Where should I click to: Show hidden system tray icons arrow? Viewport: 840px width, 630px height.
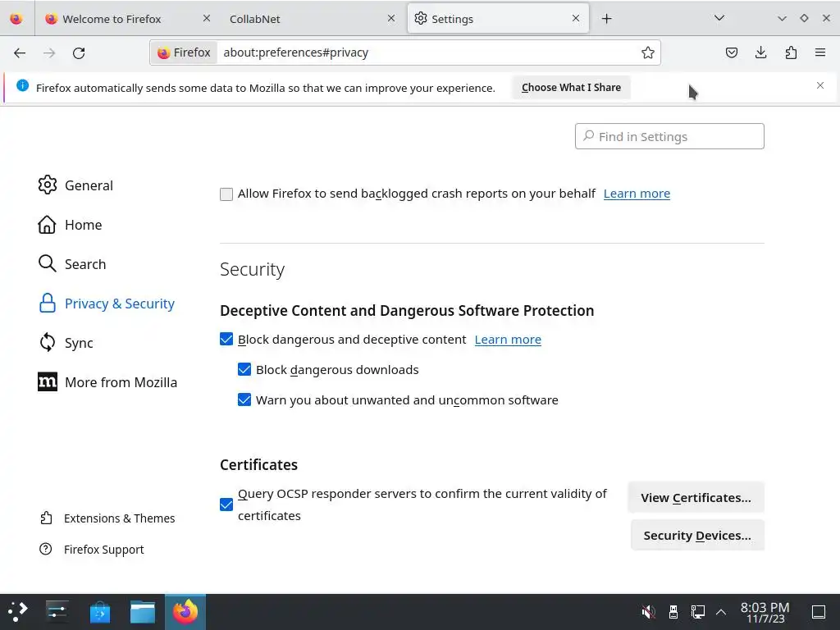pos(721,612)
